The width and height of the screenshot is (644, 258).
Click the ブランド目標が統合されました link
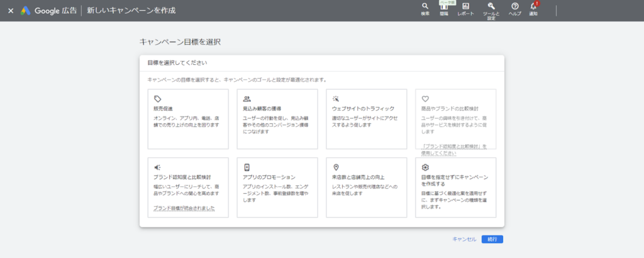[184, 208]
